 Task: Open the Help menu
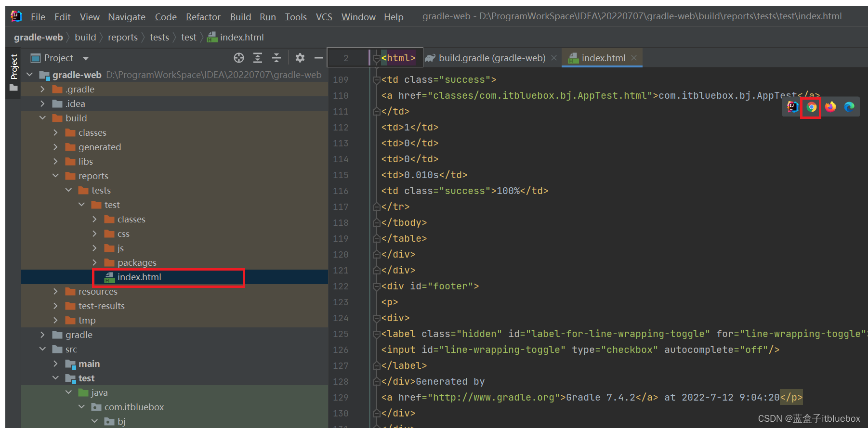click(394, 17)
